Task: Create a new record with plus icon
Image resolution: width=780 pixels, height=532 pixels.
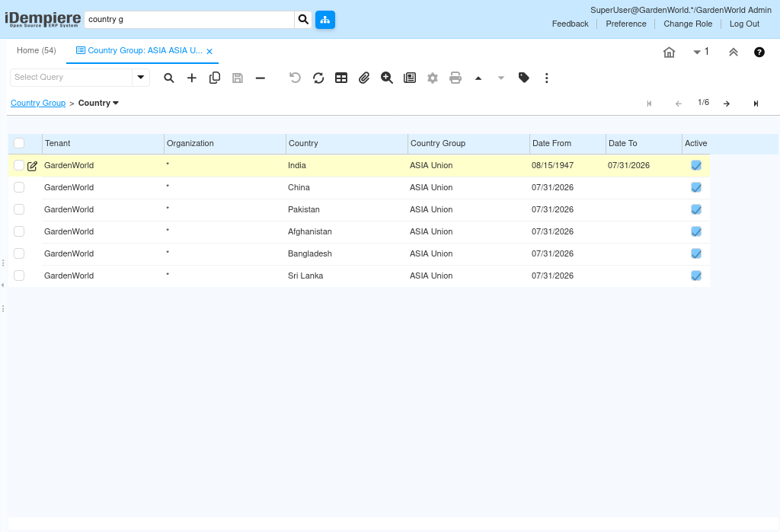Action: pyautogui.click(x=191, y=78)
